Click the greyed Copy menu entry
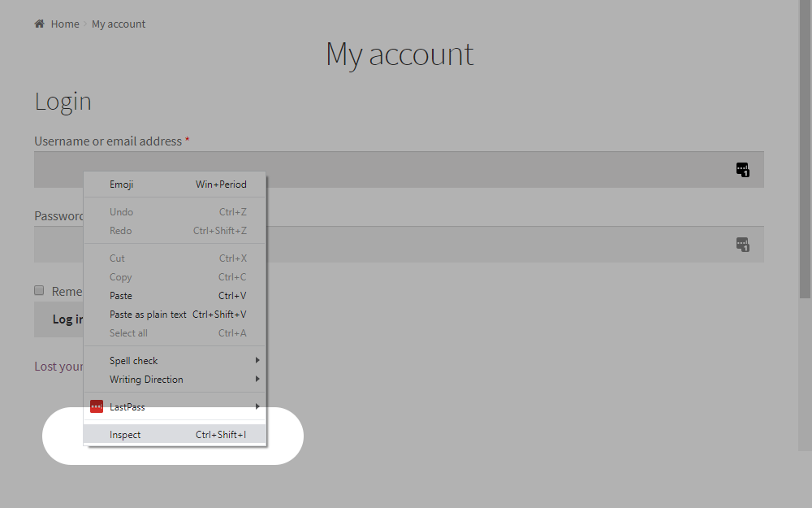This screenshot has width=812, height=508. point(175,277)
